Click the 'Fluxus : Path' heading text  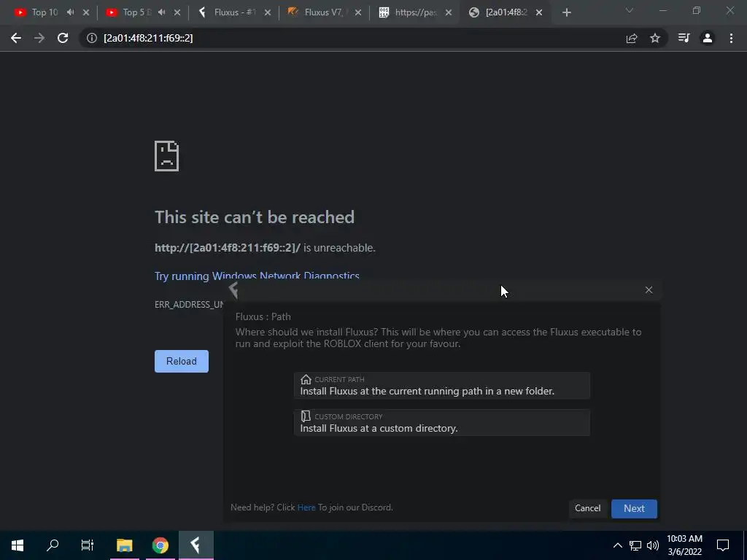tap(263, 316)
